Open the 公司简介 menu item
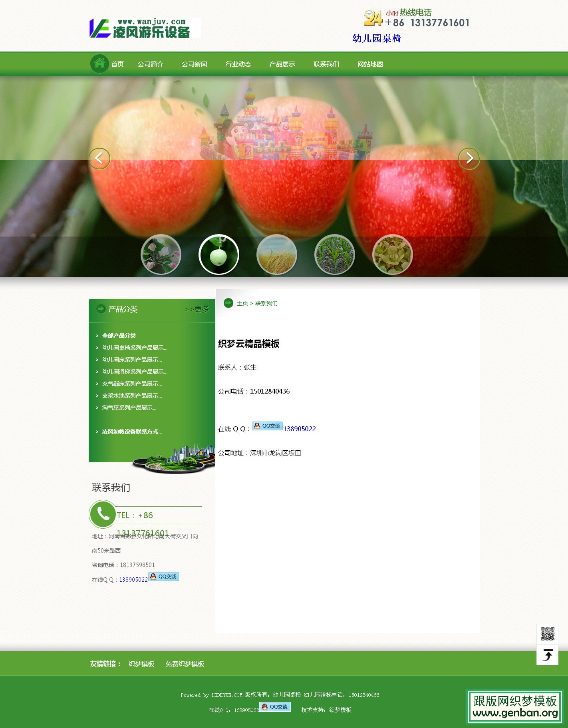 point(151,64)
